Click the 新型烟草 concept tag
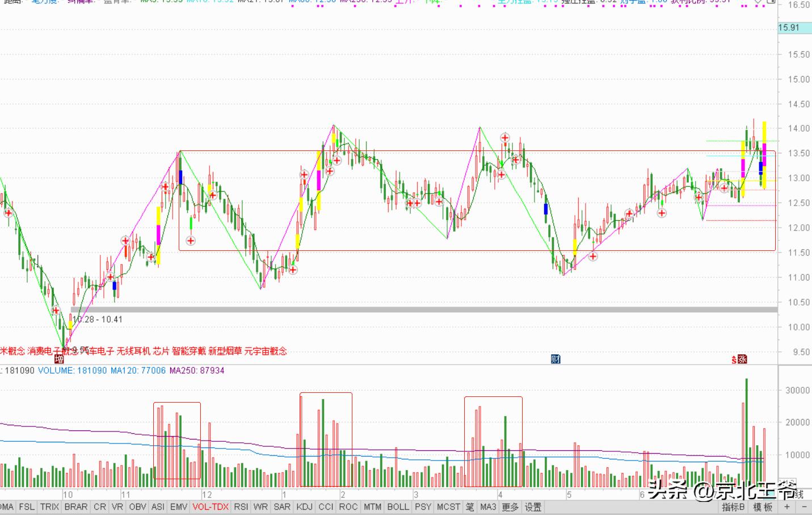 click(225, 351)
